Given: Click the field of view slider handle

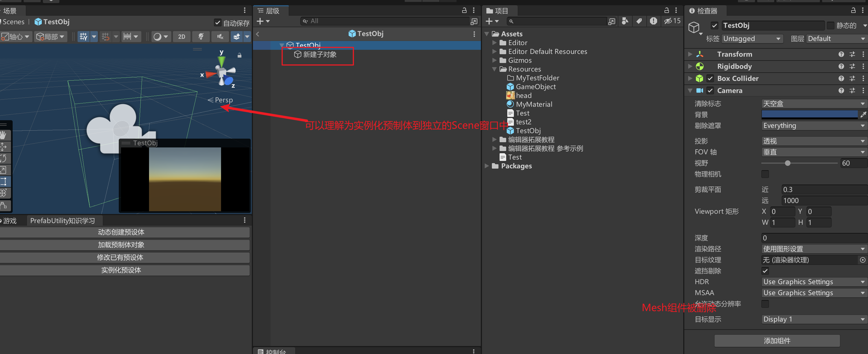Looking at the screenshot, I should (787, 163).
